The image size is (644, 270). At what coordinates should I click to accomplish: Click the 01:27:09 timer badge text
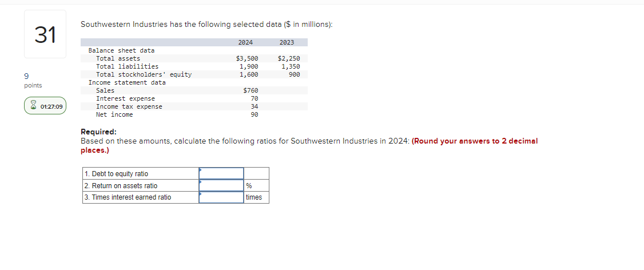[51, 106]
